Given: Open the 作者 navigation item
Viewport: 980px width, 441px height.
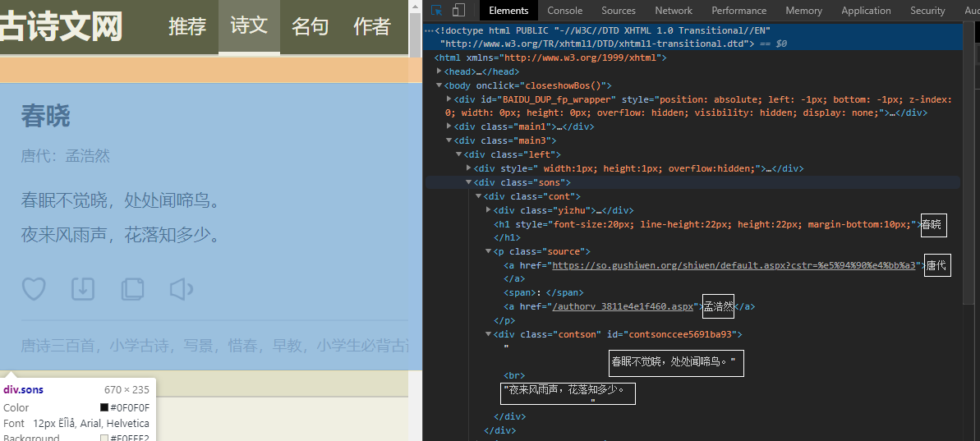Looking at the screenshot, I should tap(372, 26).
